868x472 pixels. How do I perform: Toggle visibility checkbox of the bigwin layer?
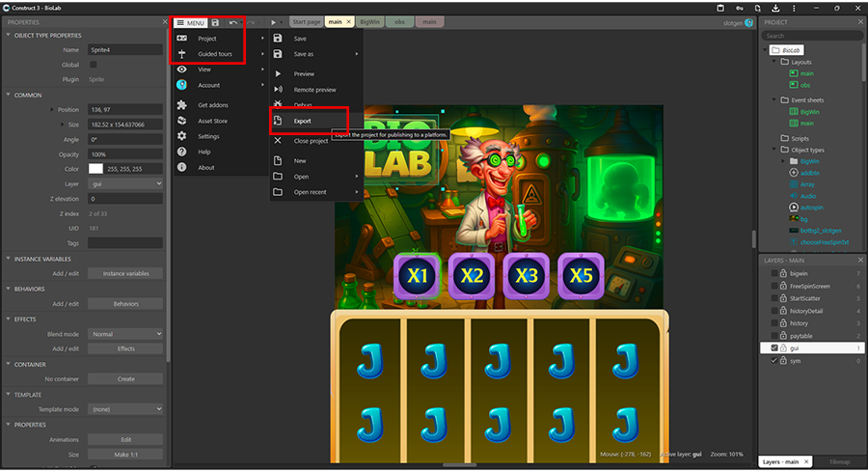[x=773, y=273]
